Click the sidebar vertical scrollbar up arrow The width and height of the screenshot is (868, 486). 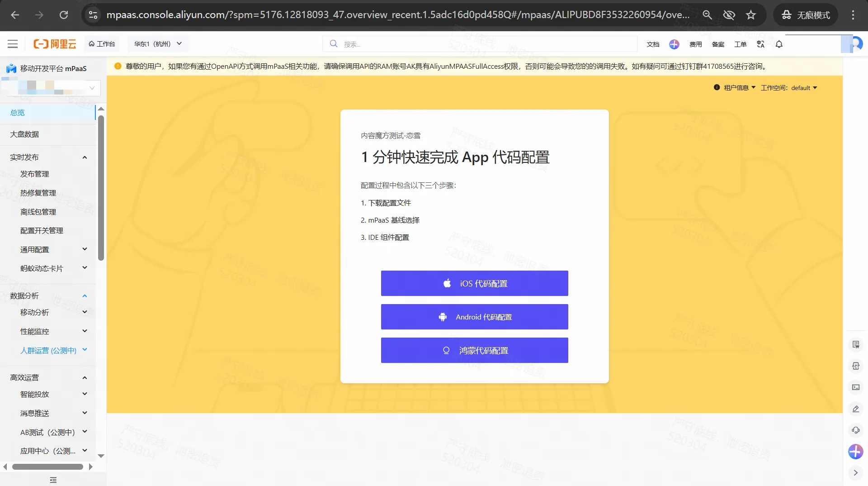click(101, 109)
